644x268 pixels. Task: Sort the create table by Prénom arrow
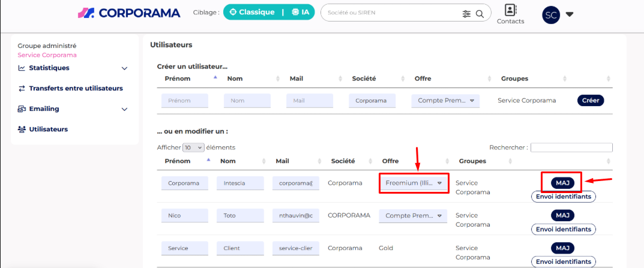point(215,79)
